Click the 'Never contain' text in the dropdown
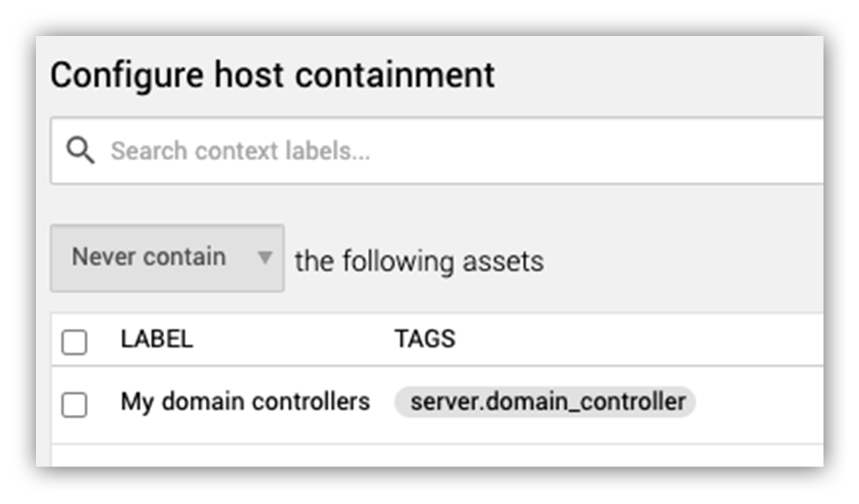 point(148,257)
